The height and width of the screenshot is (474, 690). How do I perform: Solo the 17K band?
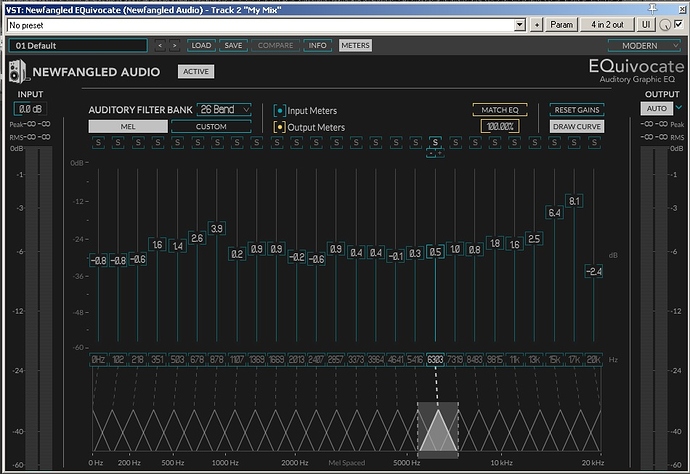pos(574,143)
